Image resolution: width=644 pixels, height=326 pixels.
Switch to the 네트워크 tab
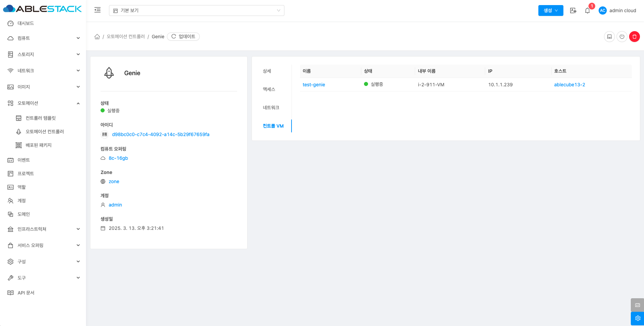[x=271, y=108]
